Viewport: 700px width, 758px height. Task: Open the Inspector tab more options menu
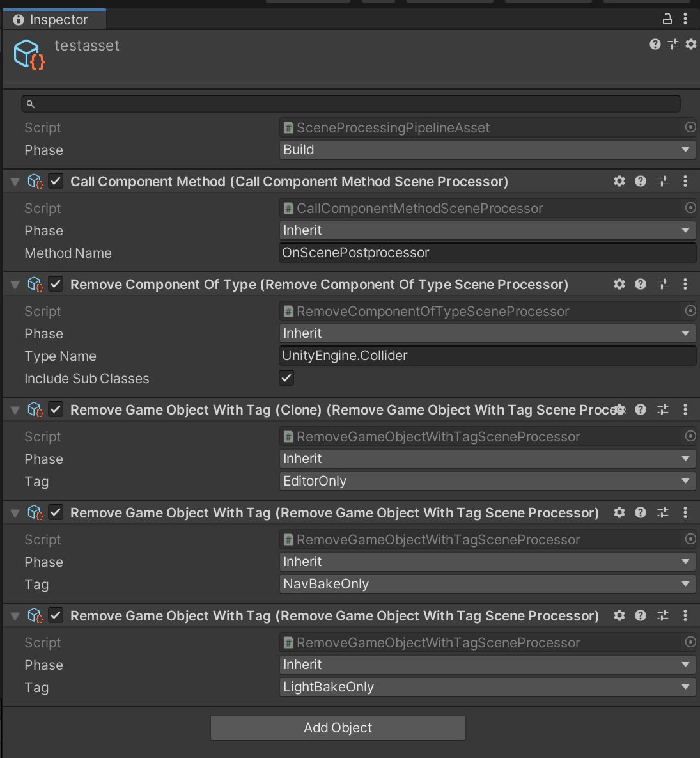[685, 19]
